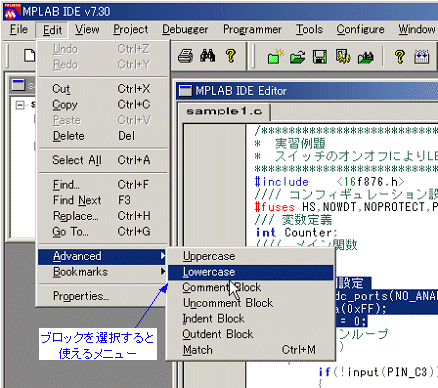
Task: Choose Uncomment Block
Action: 250,303
